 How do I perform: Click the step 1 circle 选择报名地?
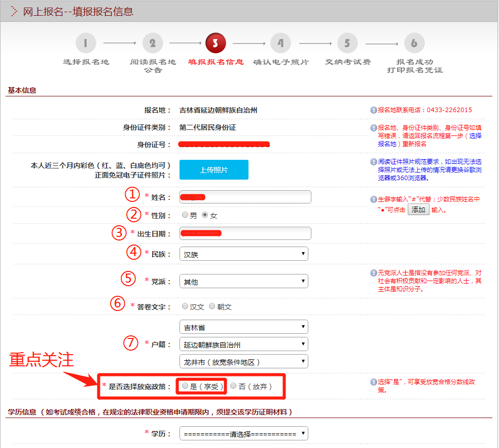coord(86,43)
